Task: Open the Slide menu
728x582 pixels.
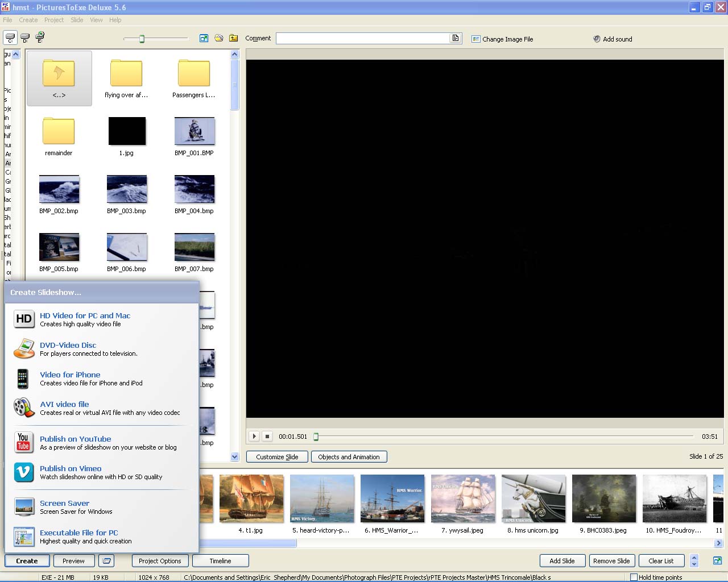Action: [x=77, y=20]
